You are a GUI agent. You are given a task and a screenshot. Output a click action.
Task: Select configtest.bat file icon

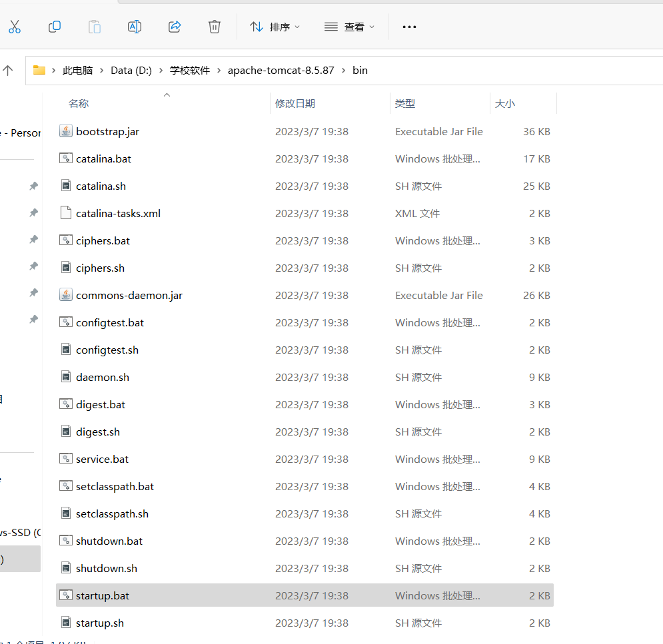click(x=65, y=322)
